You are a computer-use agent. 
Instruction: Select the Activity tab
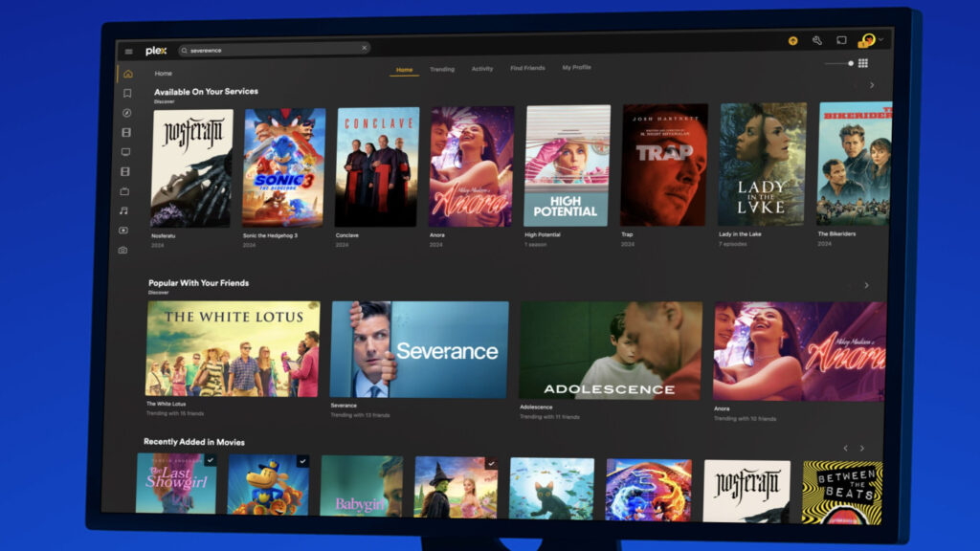point(482,69)
